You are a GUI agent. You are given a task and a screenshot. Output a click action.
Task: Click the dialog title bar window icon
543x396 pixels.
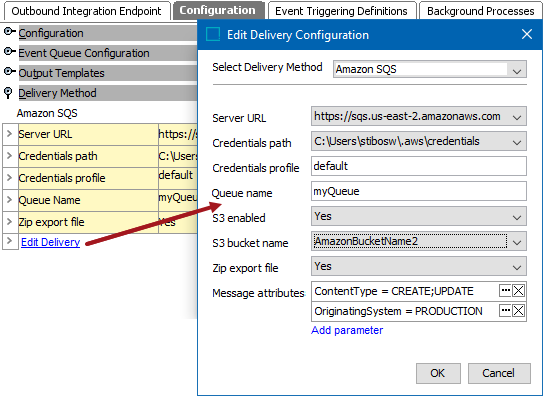point(213,34)
